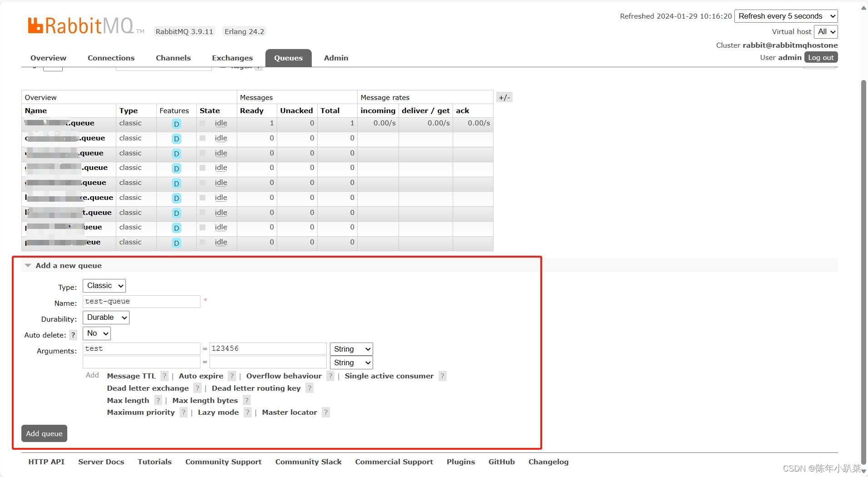Add the Auto expire argument shortcut
This screenshot has height=477, width=868.
click(201, 376)
